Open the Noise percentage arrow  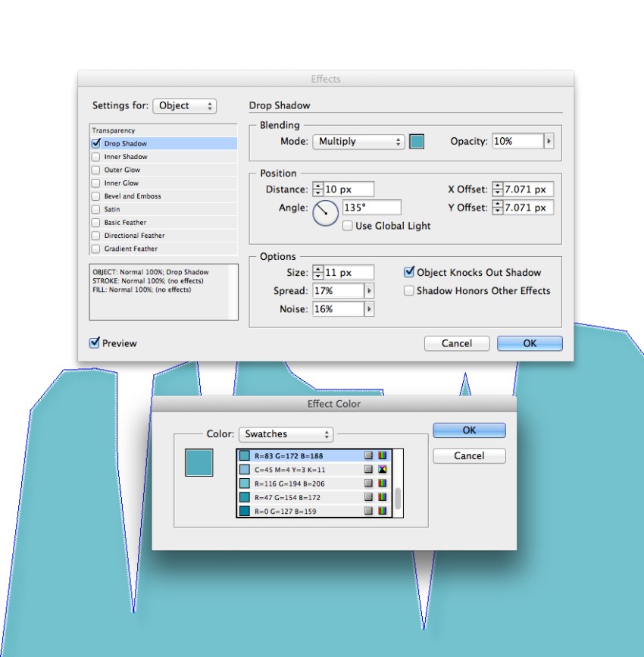pyautogui.click(x=369, y=309)
